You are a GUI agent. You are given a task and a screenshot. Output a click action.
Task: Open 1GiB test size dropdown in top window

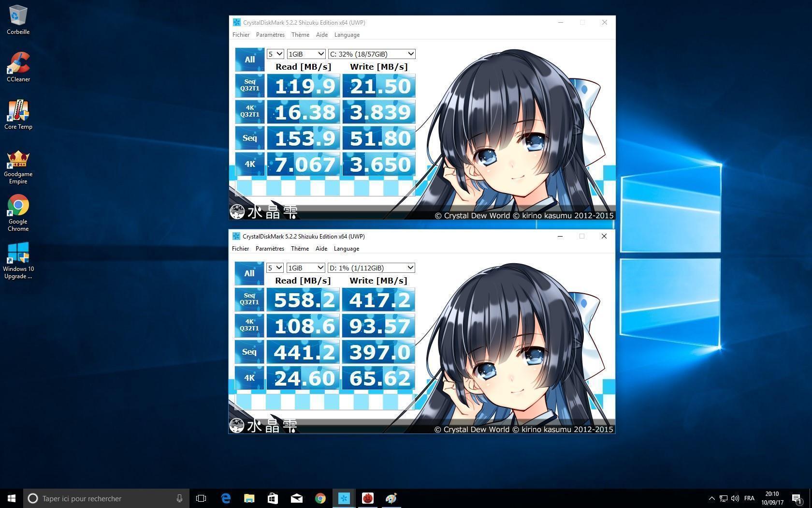(306, 54)
